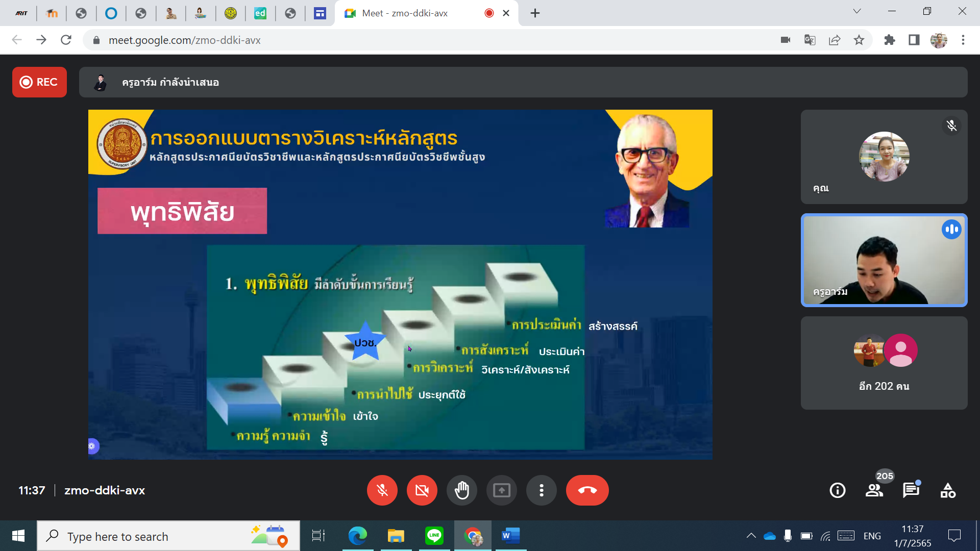Open Microsoft Word from the taskbar
980x551 pixels.
coord(510,536)
